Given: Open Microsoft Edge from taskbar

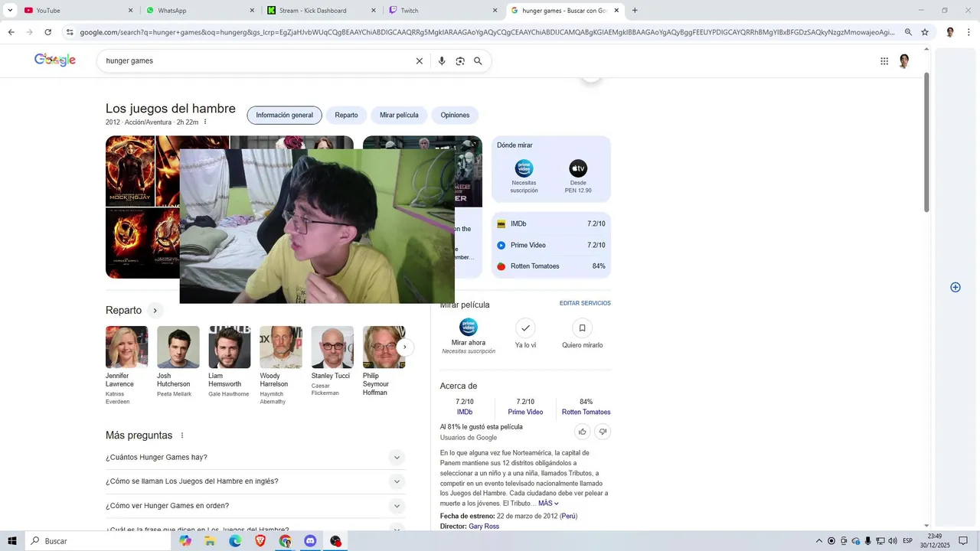Looking at the screenshot, I should tap(235, 541).
